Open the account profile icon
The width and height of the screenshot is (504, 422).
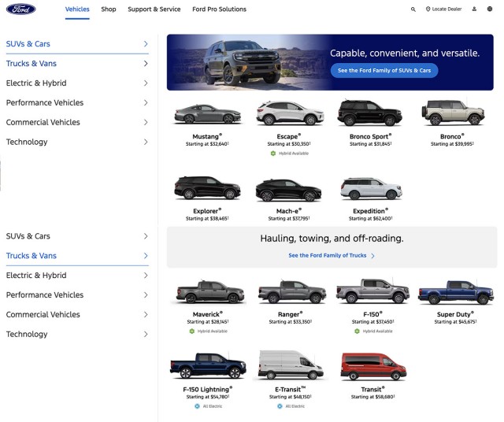coord(474,9)
